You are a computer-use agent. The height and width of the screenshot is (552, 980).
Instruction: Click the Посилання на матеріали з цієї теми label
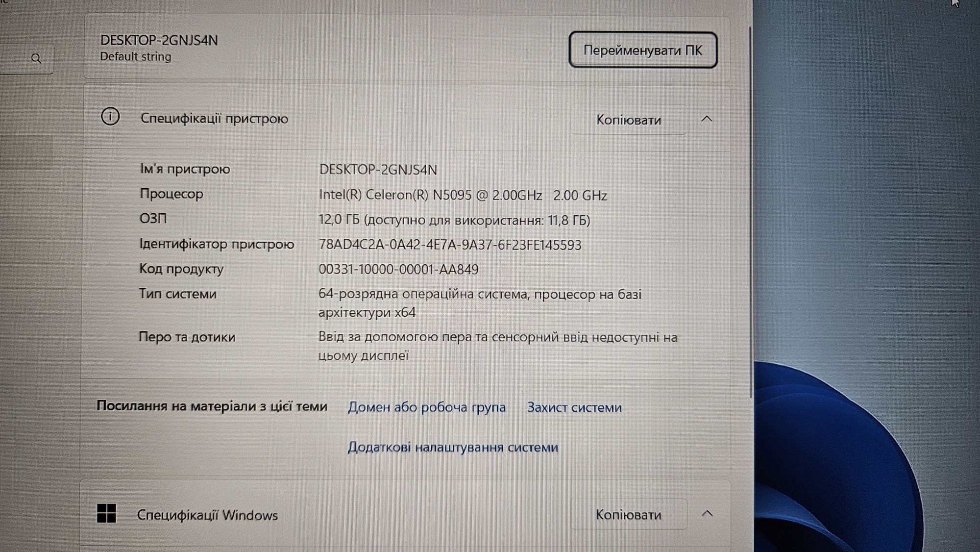[x=212, y=406]
